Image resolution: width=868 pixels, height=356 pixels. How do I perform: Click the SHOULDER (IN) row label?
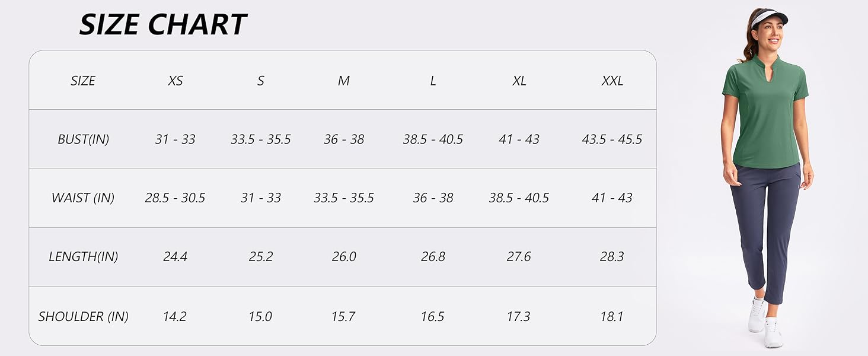(x=83, y=317)
